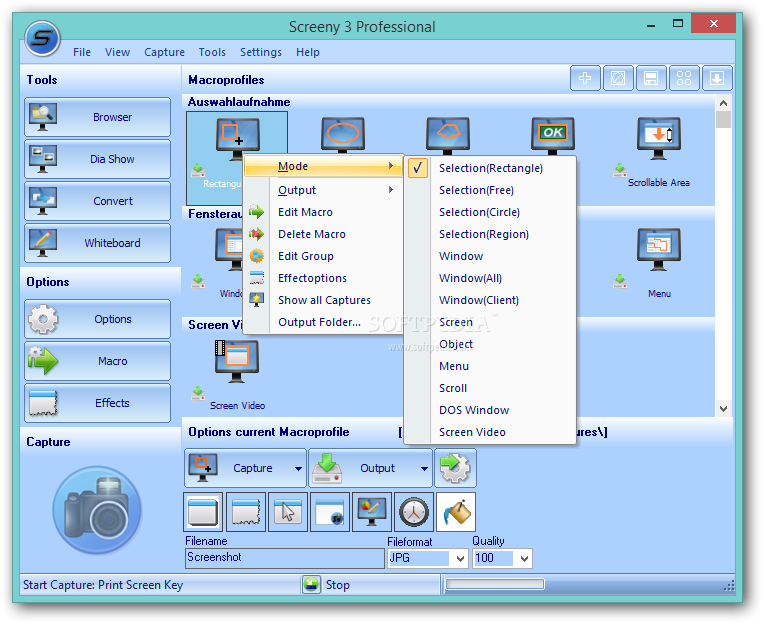The image size is (763, 623).
Task: Choose Window(All) capture mode
Action: pyautogui.click(x=490, y=278)
